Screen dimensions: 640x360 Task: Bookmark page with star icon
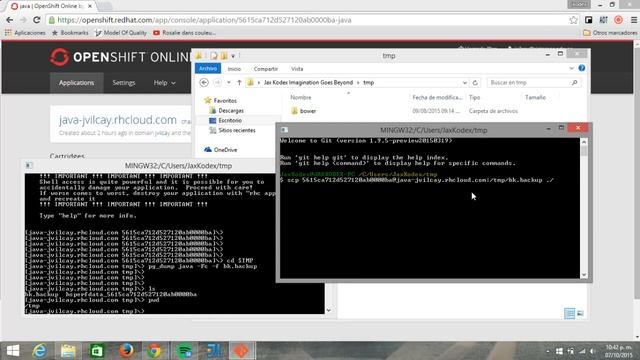(x=573, y=20)
